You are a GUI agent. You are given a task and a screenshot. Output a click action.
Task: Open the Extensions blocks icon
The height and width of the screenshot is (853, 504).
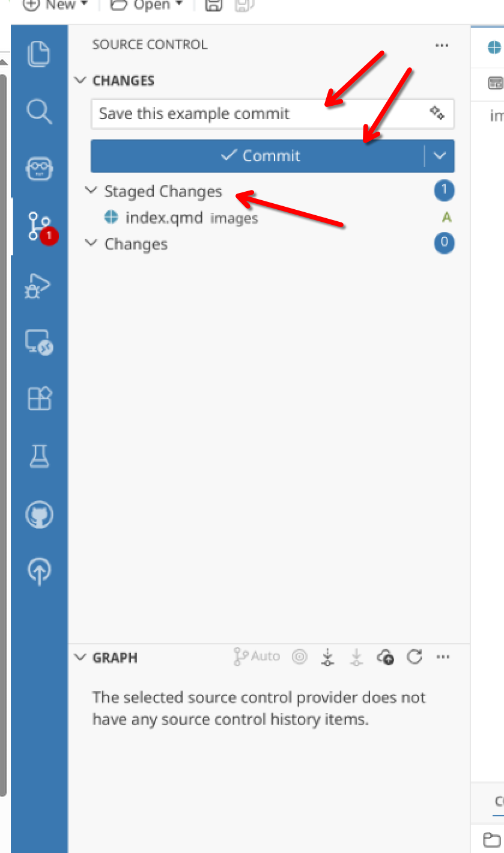point(40,399)
